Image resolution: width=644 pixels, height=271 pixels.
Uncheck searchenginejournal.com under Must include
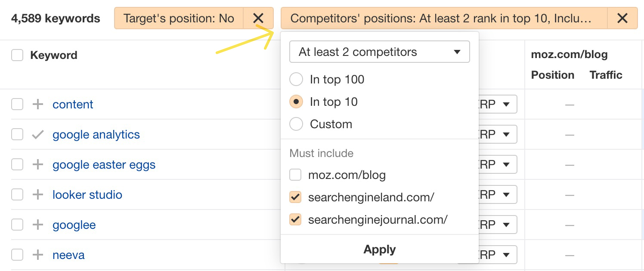pos(295,219)
